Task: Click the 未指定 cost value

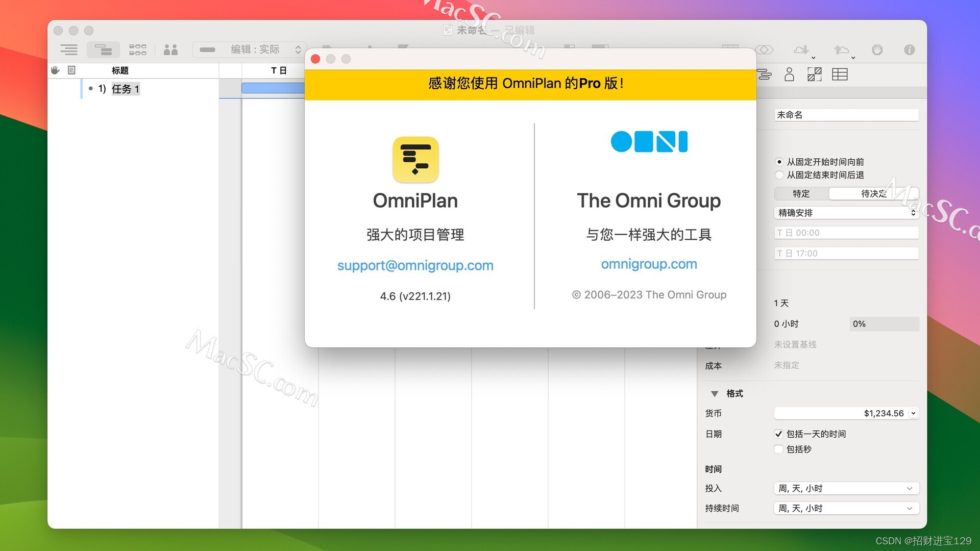Action: (x=787, y=365)
